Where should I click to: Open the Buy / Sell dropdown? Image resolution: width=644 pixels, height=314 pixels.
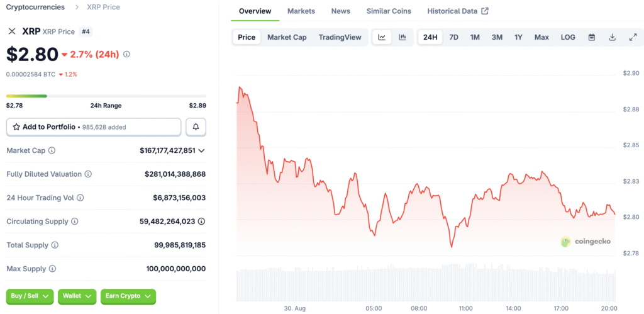(30, 296)
